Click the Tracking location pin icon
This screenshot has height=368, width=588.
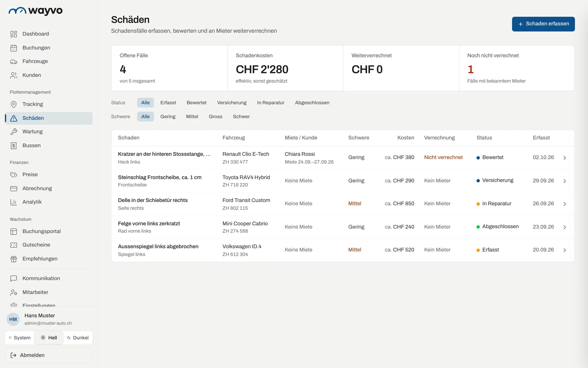click(x=14, y=104)
